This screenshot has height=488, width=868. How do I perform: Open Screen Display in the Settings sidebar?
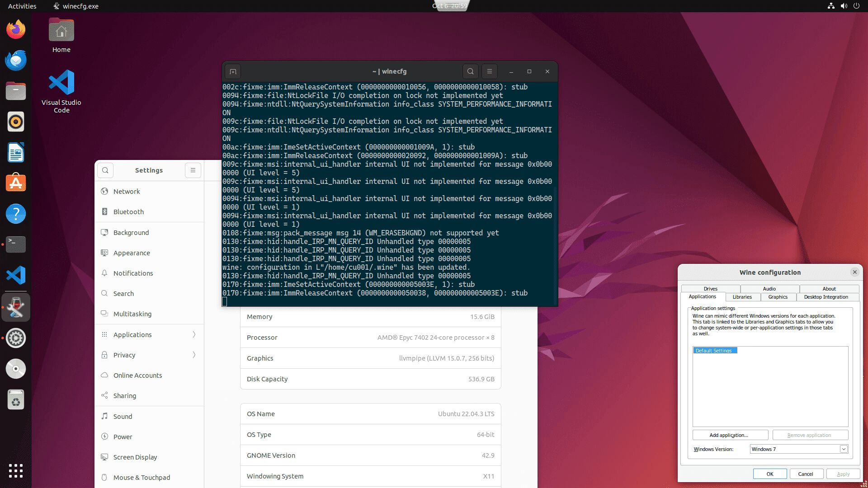pos(149,457)
